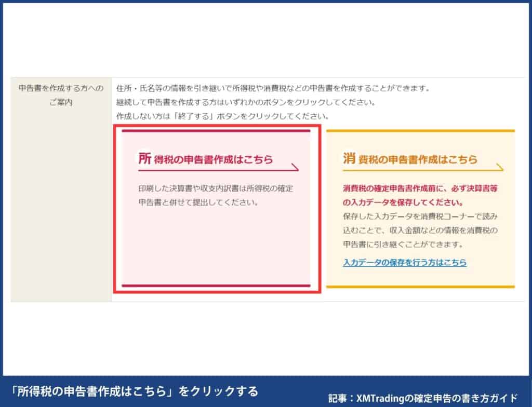The width and height of the screenshot is (532, 407).
Task: Select line 作成しない方は「終了する」ボタン
Action: tap(222, 116)
